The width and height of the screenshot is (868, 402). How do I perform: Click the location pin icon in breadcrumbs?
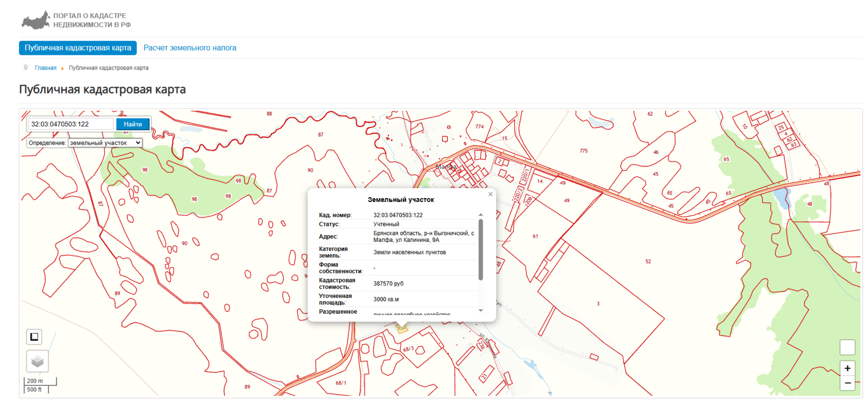click(26, 68)
